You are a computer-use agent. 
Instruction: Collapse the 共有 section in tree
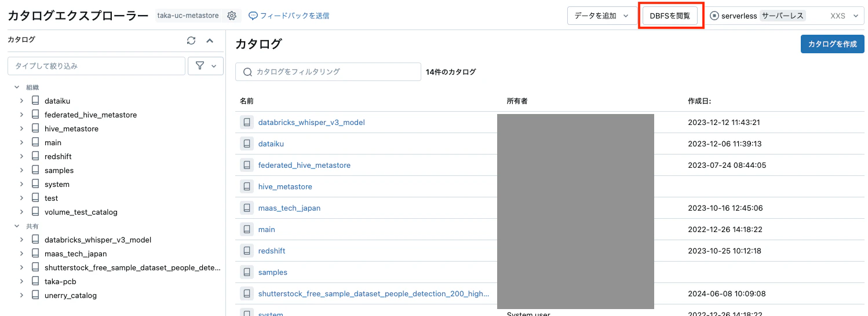click(17, 226)
